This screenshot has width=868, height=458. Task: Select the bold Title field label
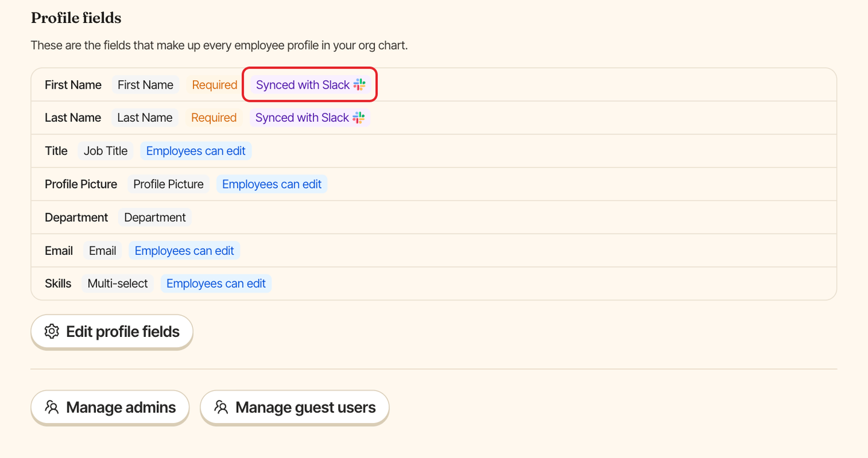[56, 151]
